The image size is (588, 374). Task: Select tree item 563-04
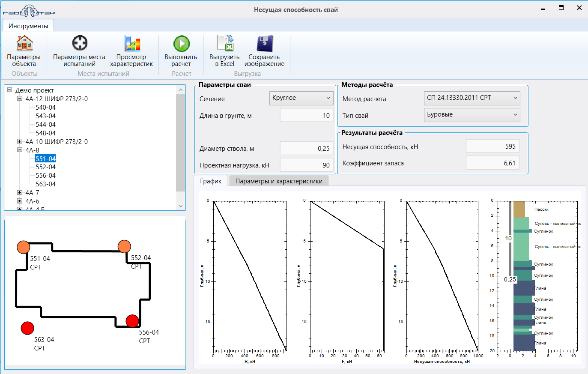(x=46, y=184)
